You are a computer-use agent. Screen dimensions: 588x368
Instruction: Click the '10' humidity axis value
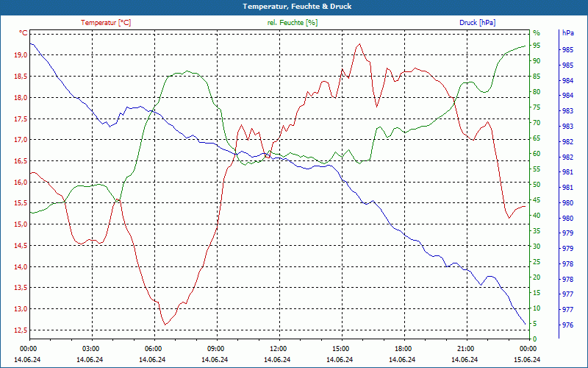pos(537,308)
